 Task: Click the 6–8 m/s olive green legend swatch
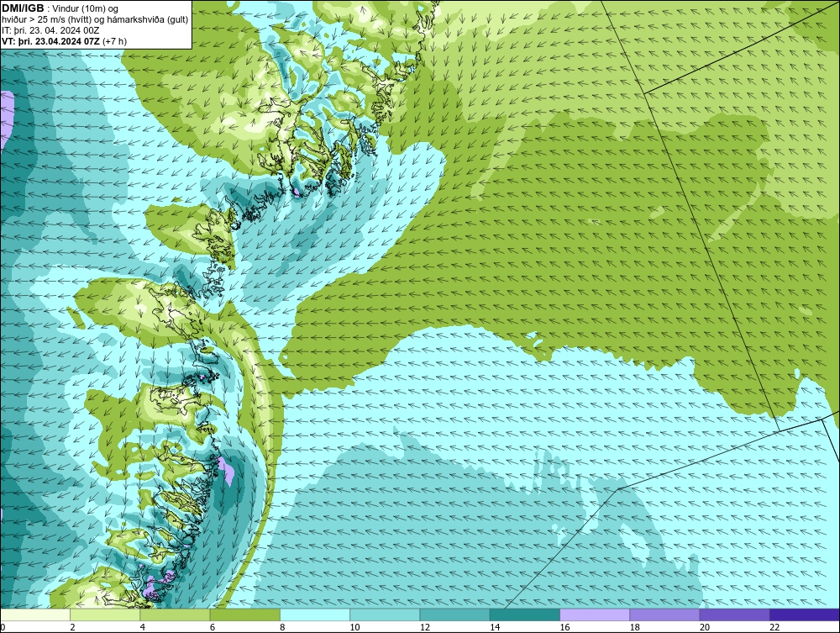coord(244,615)
